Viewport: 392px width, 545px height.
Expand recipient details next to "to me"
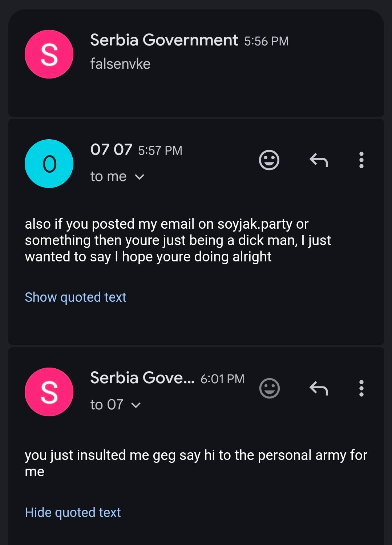pos(140,177)
